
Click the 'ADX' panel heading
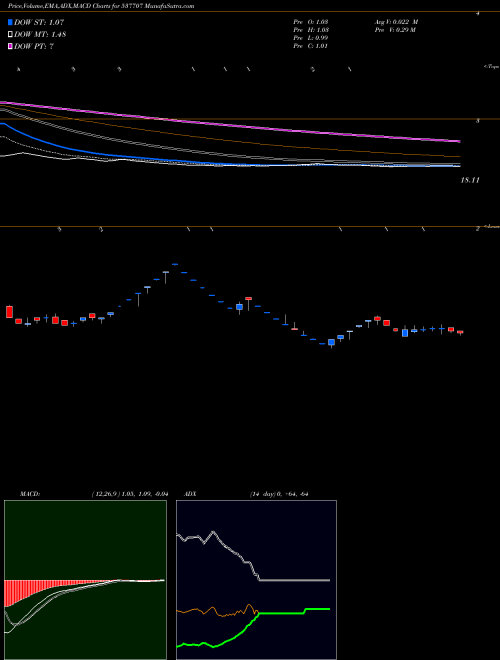pos(190,494)
